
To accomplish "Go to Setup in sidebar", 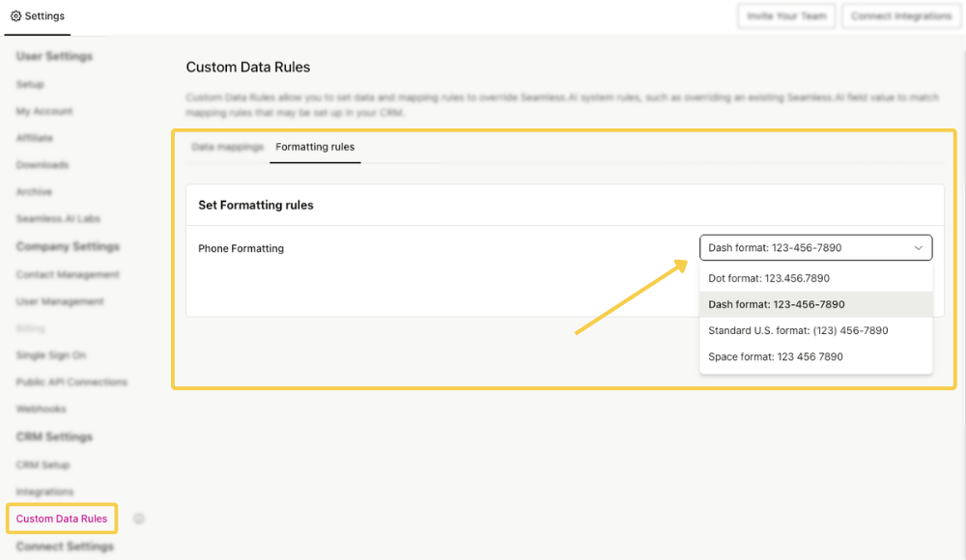I will [30, 84].
